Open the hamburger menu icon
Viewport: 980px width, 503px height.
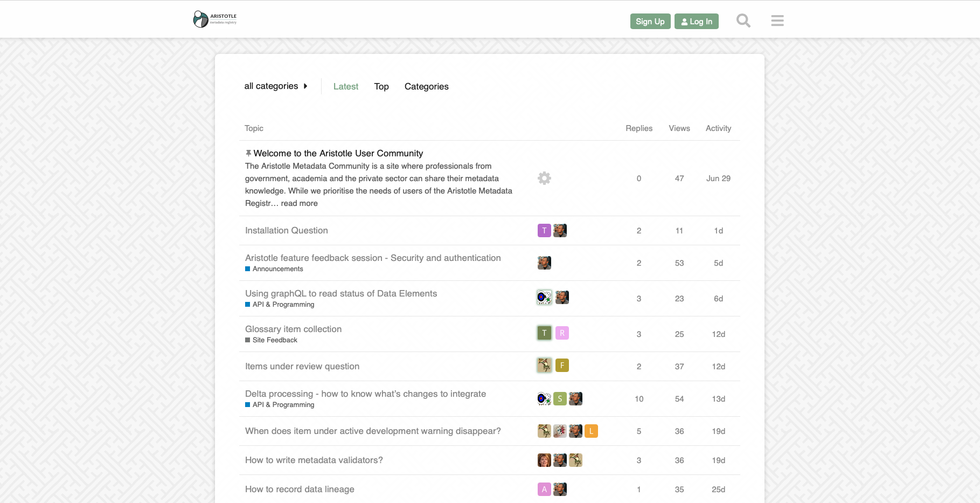[x=777, y=21]
